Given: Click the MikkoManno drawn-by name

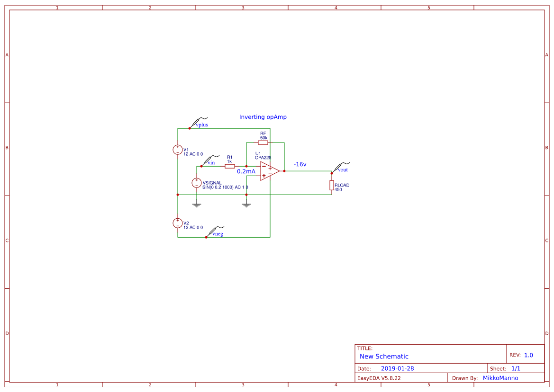Looking at the screenshot, I should pos(501,377).
